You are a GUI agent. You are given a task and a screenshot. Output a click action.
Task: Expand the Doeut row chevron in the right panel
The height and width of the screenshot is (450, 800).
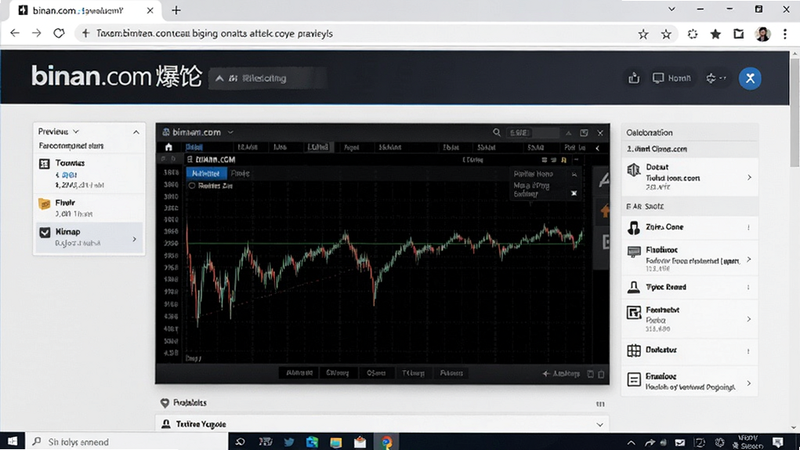[749, 178]
